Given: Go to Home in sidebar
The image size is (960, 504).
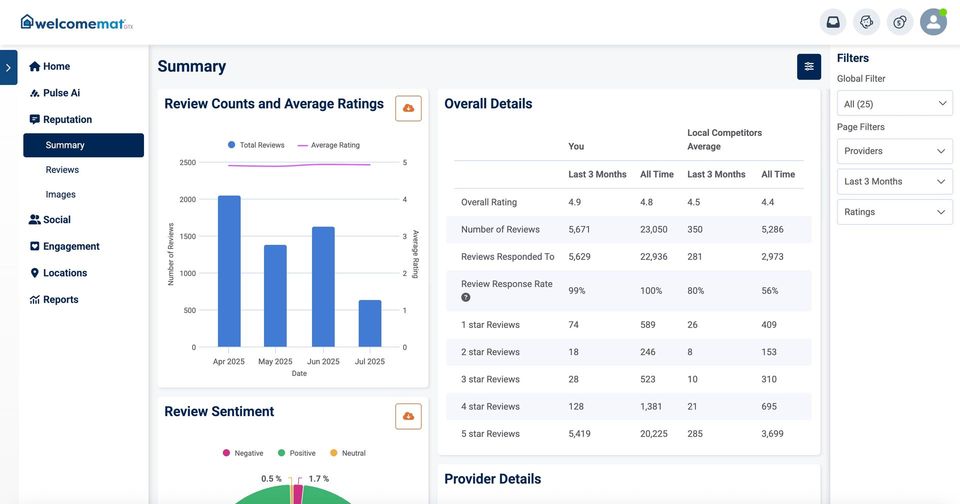Looking at the screenshot, I should 56,66.
